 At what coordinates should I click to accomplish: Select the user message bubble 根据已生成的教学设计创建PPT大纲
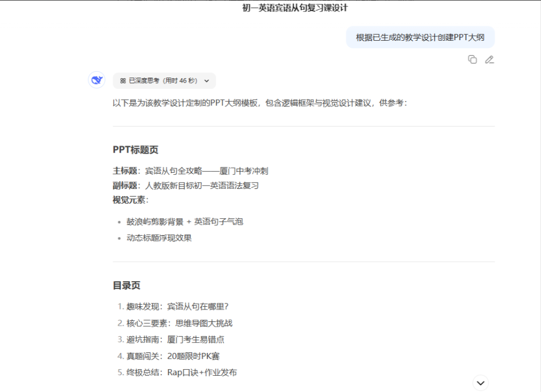tap(420, 37)
